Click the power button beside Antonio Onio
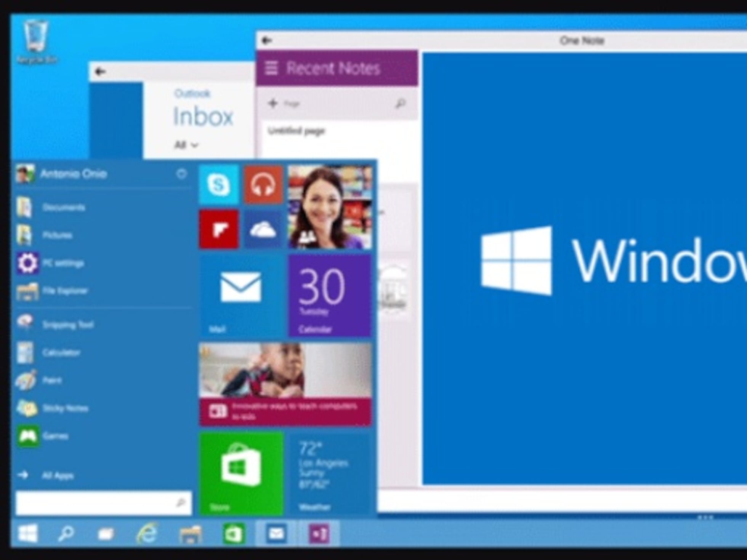 tap(182, 174)
